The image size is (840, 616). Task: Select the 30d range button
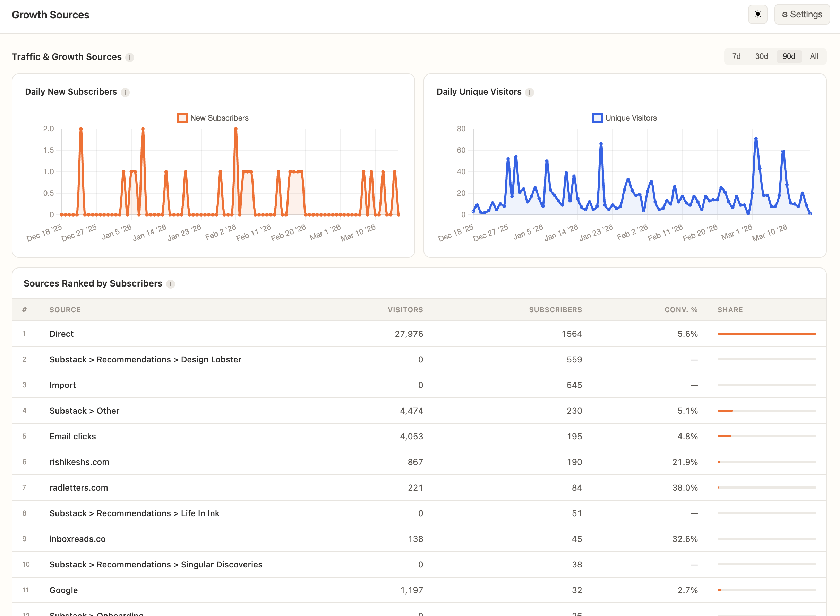pyautogui.click(x=761, y=56)
